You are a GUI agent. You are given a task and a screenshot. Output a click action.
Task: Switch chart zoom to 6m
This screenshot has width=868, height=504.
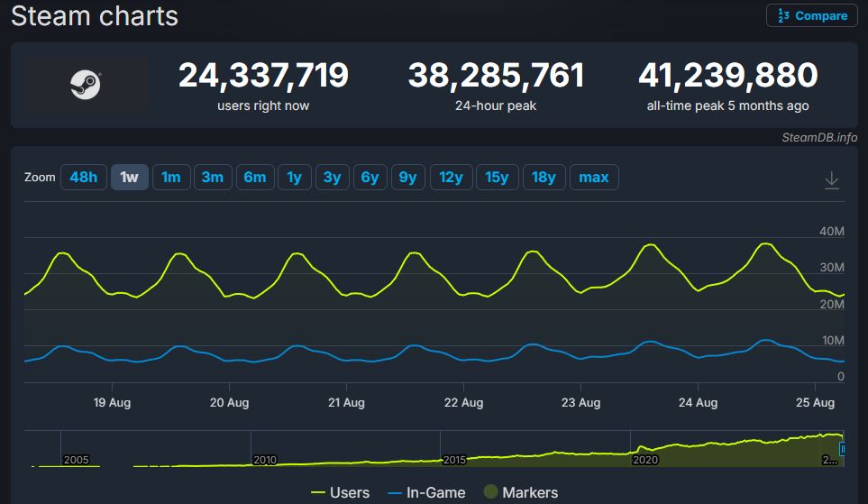(x=254, y=178)
